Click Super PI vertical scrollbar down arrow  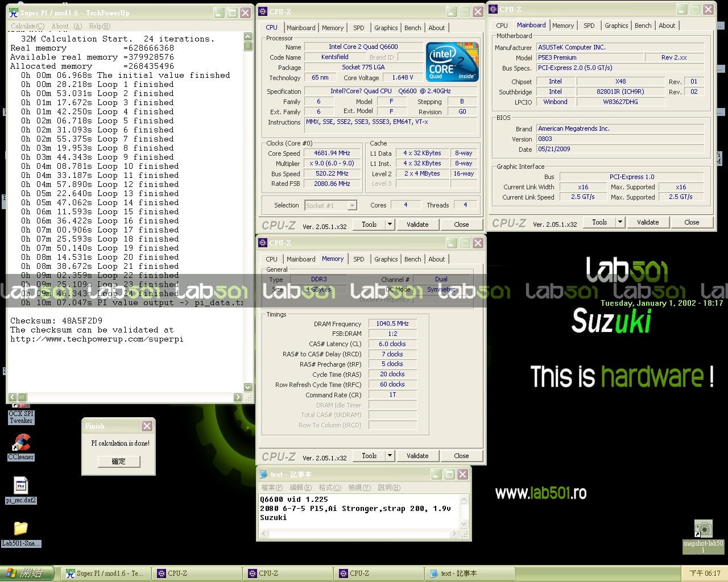(248, 387)
